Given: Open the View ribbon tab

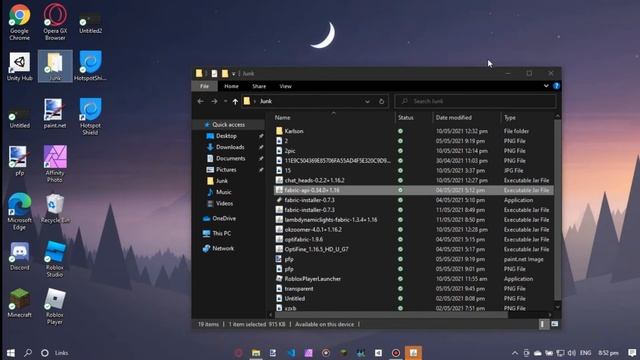Looking at the screenshot, I should click(285, 86).
